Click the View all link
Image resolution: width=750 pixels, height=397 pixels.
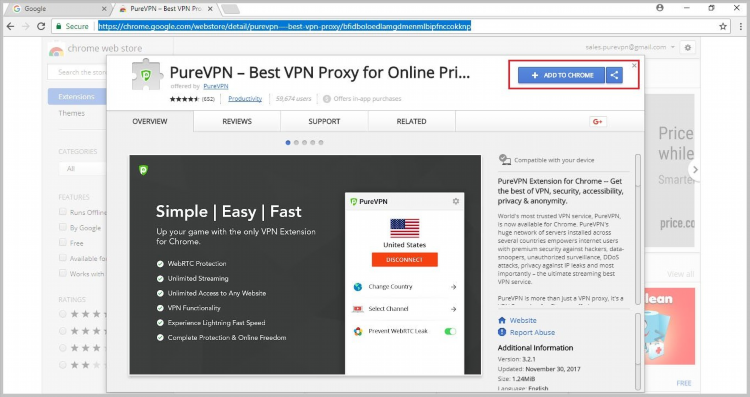click(681, 274)
